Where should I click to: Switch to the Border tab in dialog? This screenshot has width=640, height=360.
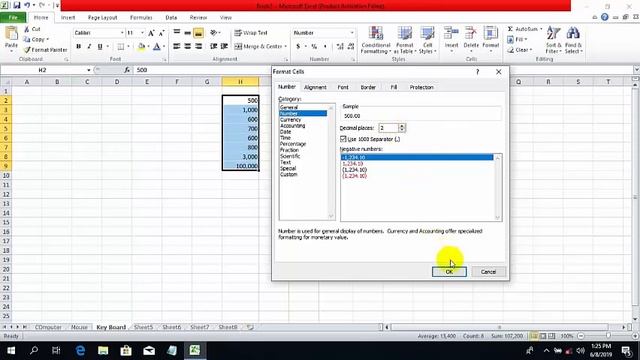click(x=368, y=87)
